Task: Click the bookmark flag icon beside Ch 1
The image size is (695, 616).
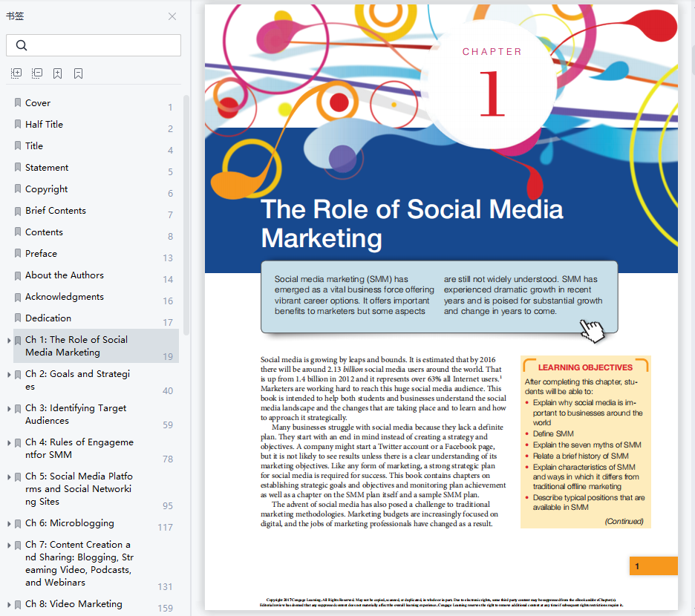Action: (x=18, y=341)
